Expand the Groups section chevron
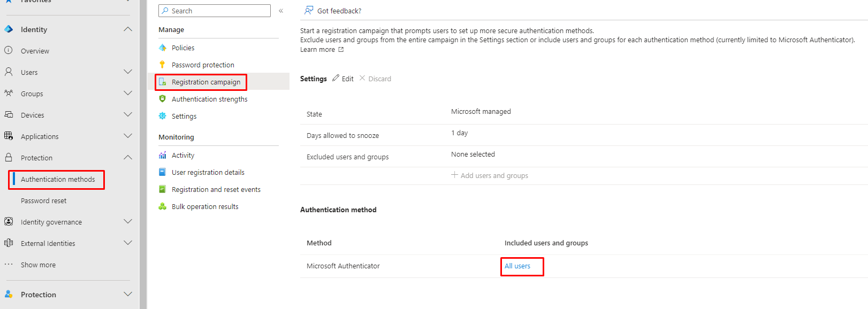The image size is (868, 309). [128, 93]
